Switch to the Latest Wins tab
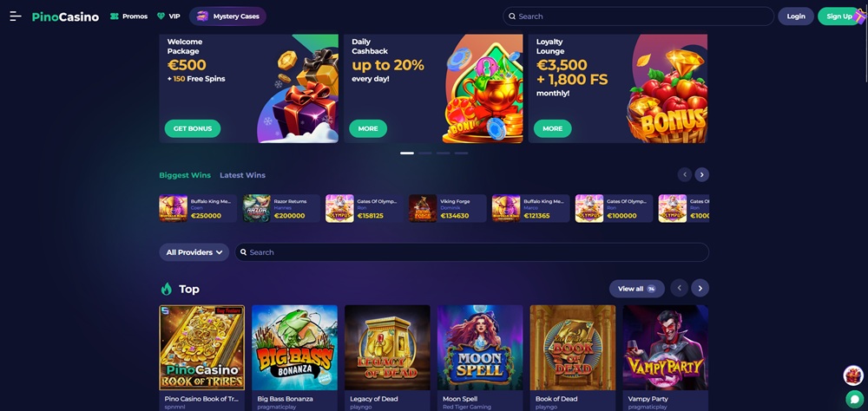868x411 pixels. coord(242,175)
